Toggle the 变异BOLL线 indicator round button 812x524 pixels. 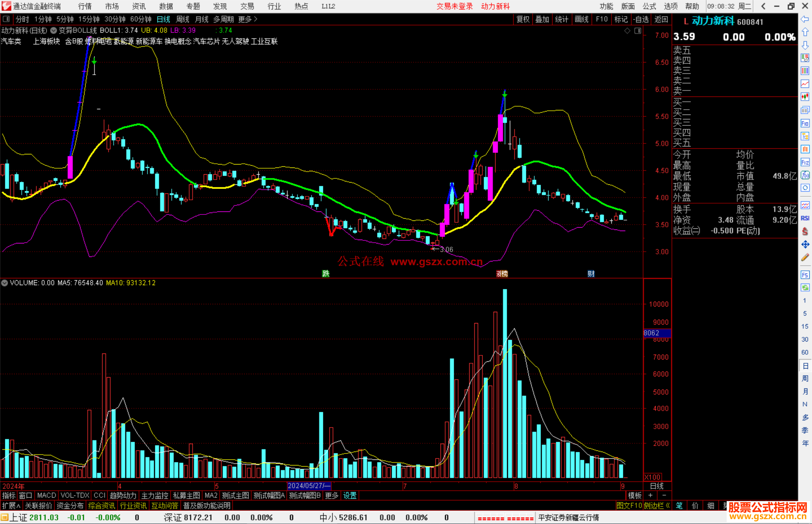coord(54,30)
